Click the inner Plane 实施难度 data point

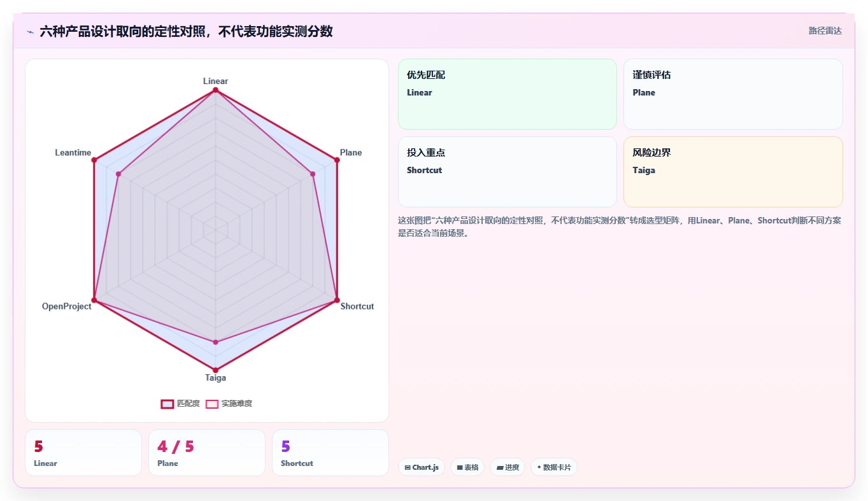click(x=313, y=174)
